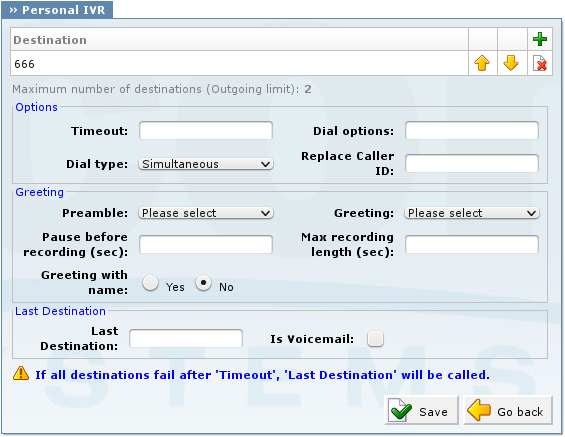Viewport: 565px width, 437px height.
Task: Click the Max recording length field
Action: click(472, 244)
